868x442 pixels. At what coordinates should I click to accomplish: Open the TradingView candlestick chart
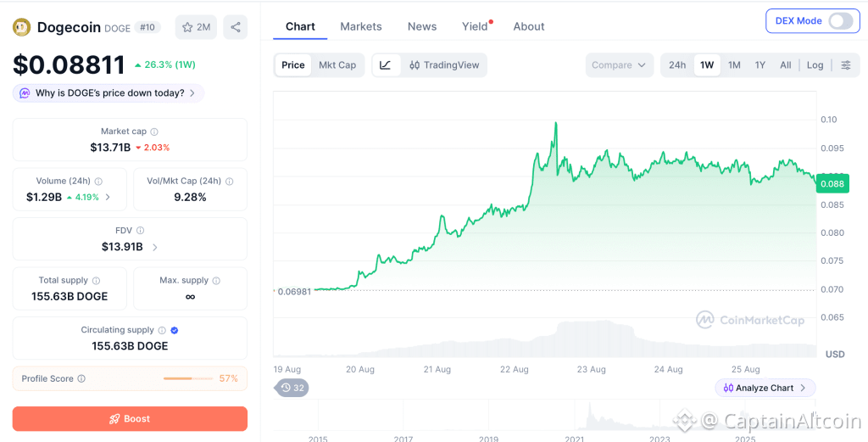444,64
